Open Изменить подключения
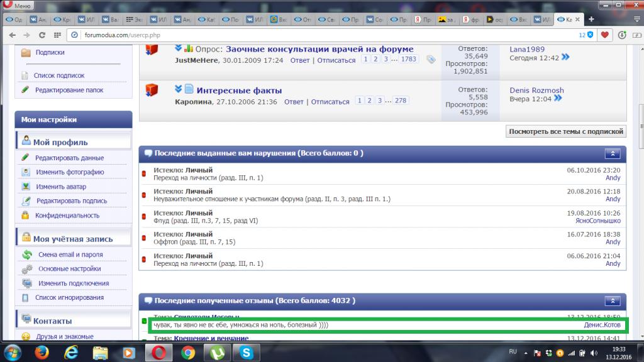The image size is (644, 362). (x=74, y=283)
